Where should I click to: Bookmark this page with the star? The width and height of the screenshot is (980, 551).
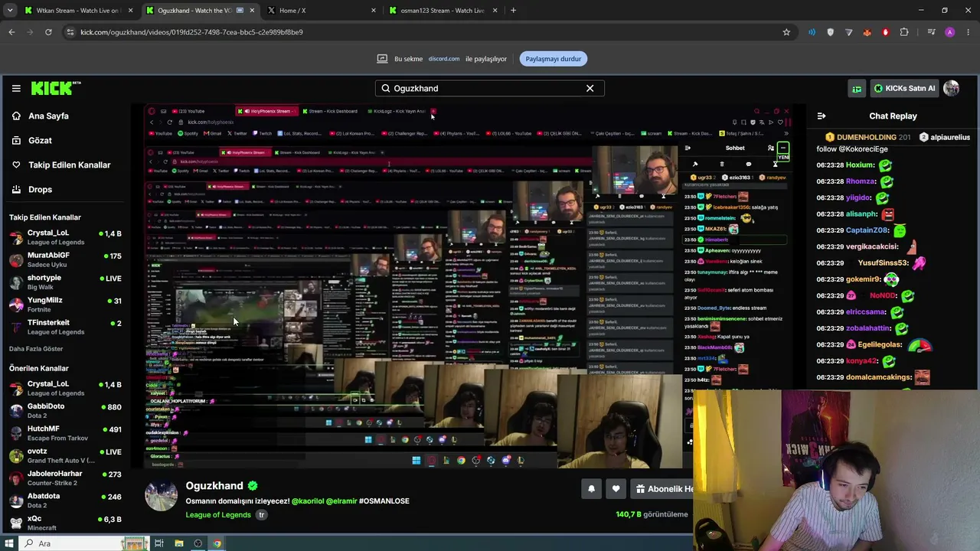pyautogui.click(x=786, y=32)
